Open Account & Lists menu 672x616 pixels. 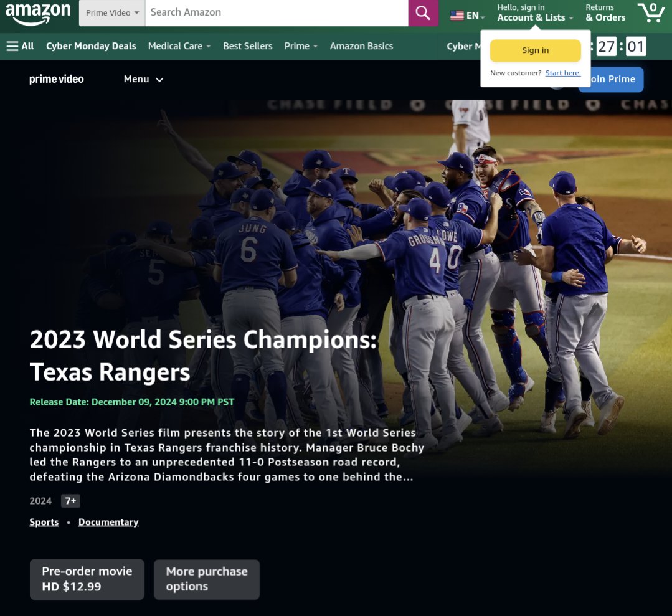point(535,13)
